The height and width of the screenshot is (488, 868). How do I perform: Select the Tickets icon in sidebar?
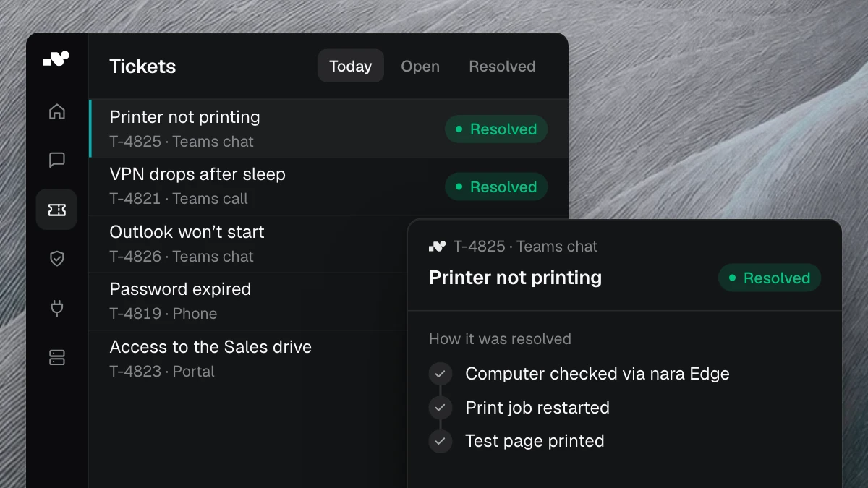tap(56, 210)
